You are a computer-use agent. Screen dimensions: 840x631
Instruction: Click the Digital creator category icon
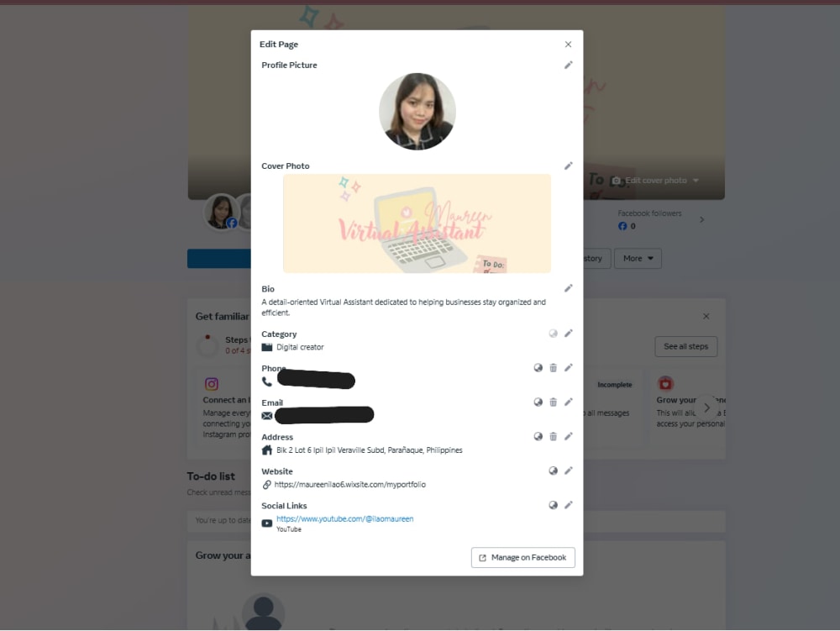(x=267, y=347)
